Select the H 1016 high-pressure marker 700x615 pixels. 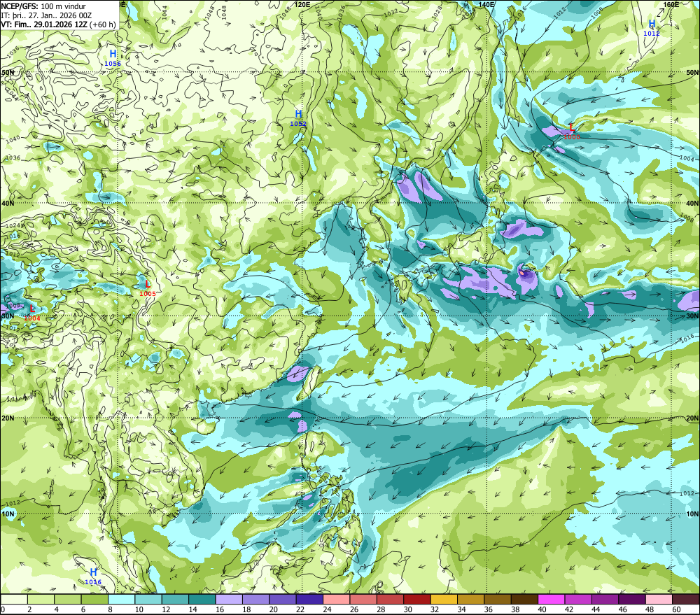click(93, 576)
